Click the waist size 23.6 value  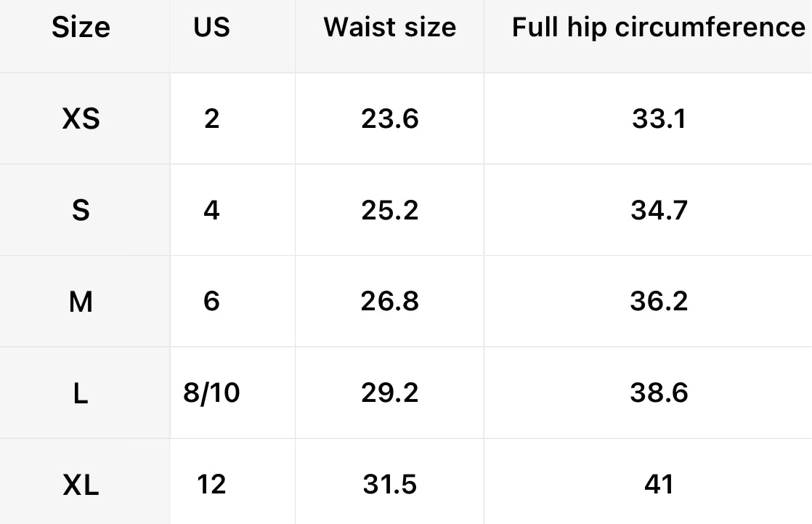pos(390,118)
